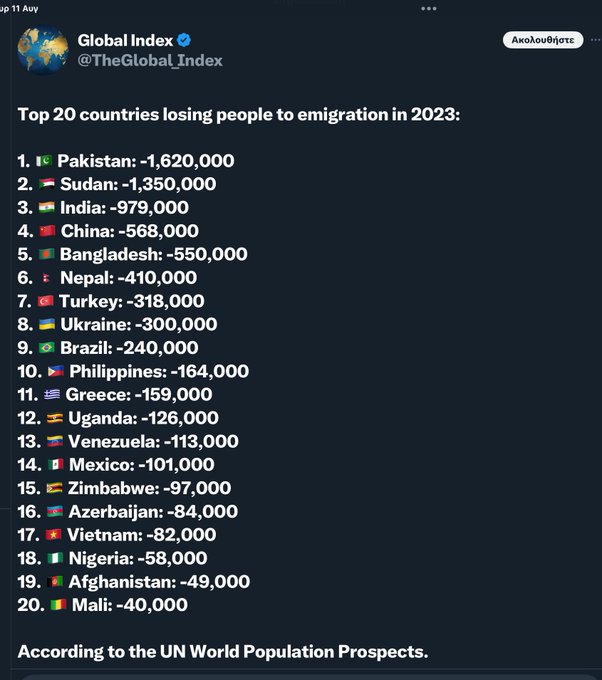Click the Greece flag emoji
This screenshot has height=680, width=602.
click(x=52, y=395)
